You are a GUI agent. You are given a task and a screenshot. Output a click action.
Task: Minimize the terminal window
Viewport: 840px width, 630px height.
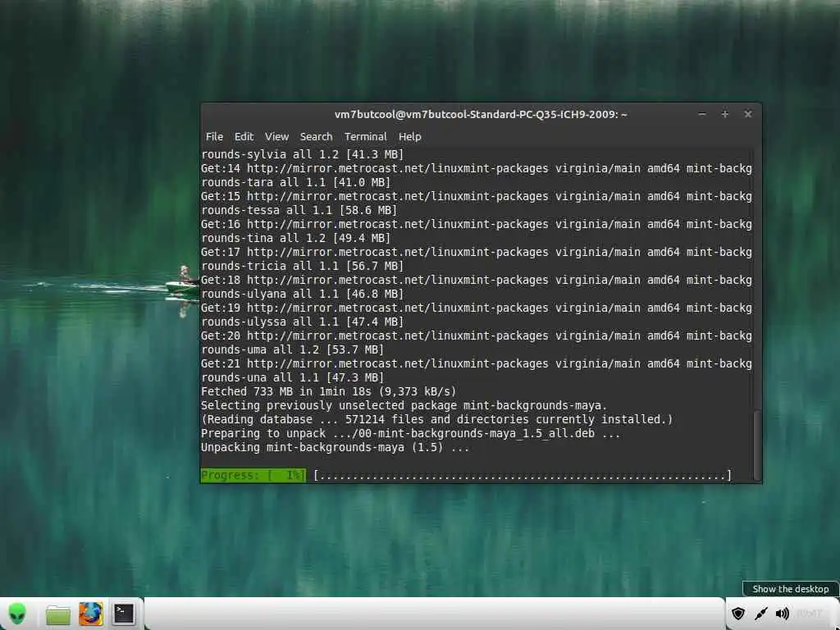pyautogui.click(x=702, y=114)
